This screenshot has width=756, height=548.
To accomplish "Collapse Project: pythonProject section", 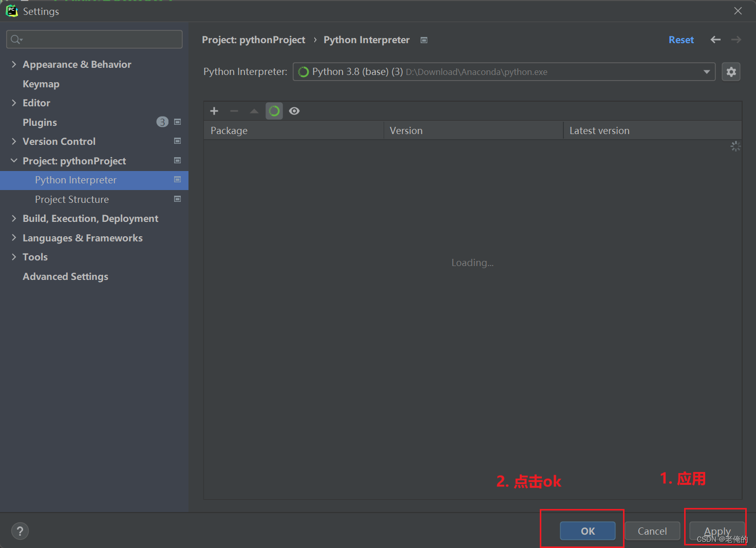I will tap(14, 161).
